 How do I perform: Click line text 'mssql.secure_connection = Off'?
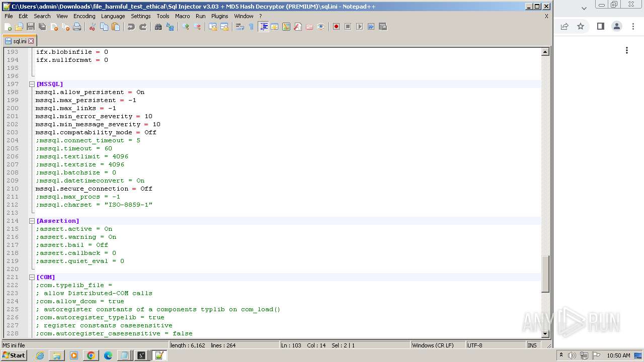point(94,189)
